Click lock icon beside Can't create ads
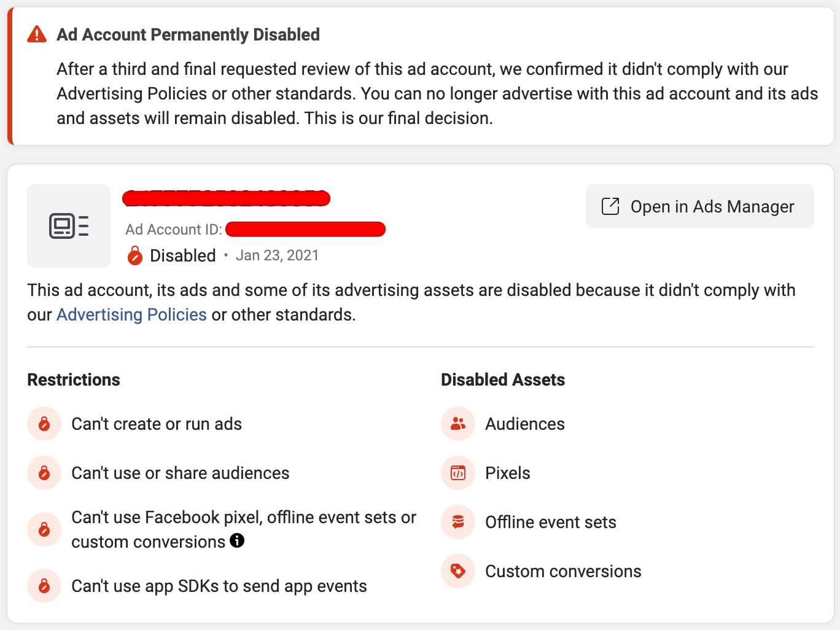The width and height of the screenshot is (840, 630). 44,424
